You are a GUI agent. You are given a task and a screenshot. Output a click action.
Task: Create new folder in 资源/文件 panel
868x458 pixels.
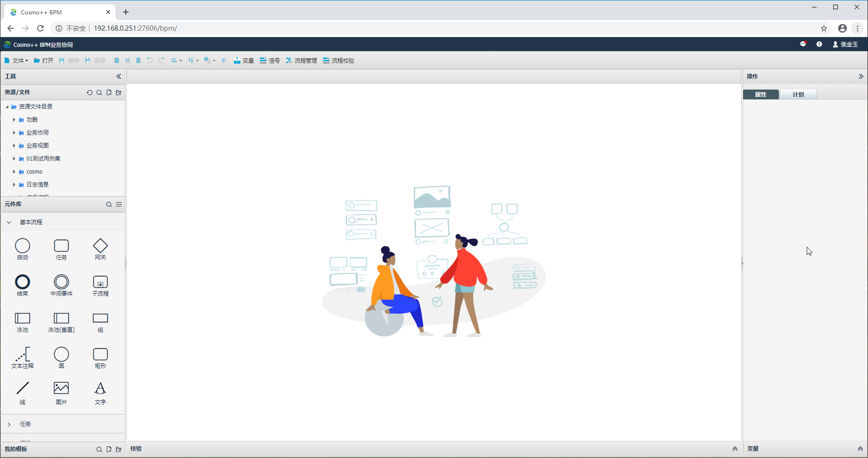pyautogui.click(x=119, y=92)
